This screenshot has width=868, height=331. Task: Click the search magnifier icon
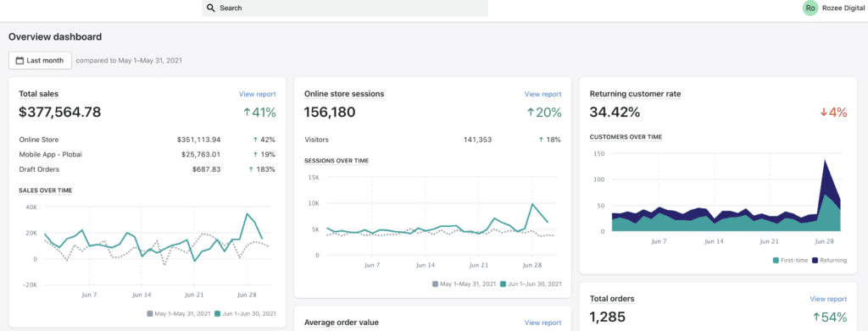(210, 8)
